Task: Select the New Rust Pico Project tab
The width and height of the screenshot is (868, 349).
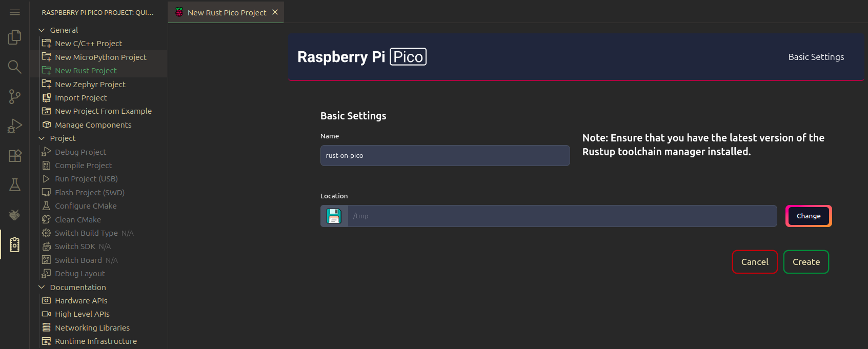Action: coord(226,12)
